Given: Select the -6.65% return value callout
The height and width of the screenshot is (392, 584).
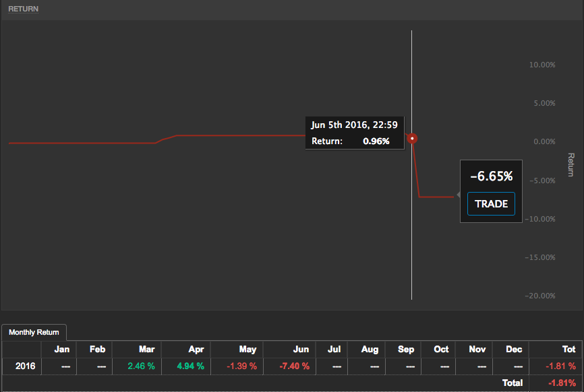Looking at the screenshot, I should (491, 176).
